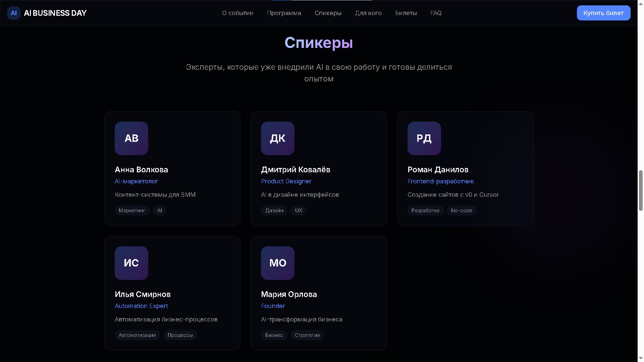Click the topic text Контент-системы для SMM
644x362 pixels.
155,195
